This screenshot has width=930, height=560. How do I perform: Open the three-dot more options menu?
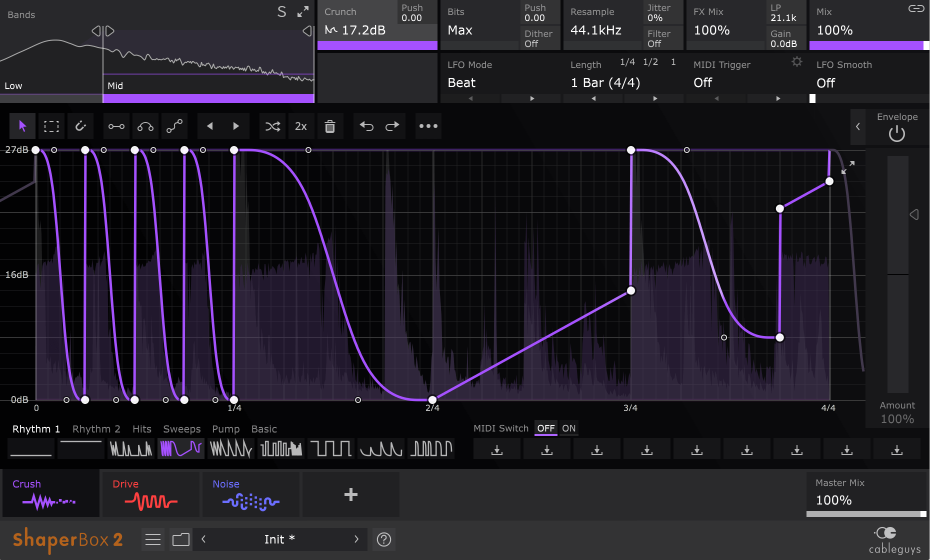(428, 126)
